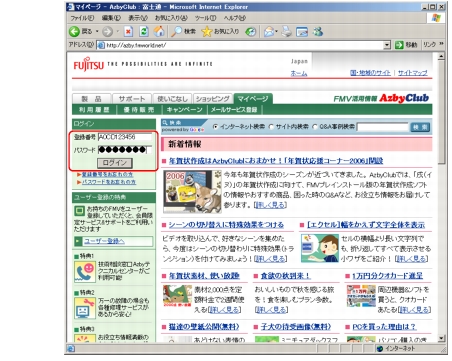The height and width of the screenshot is (361, 452).
Task: Open the キャンペーン submenu item
Action: [x=184, y=110]
